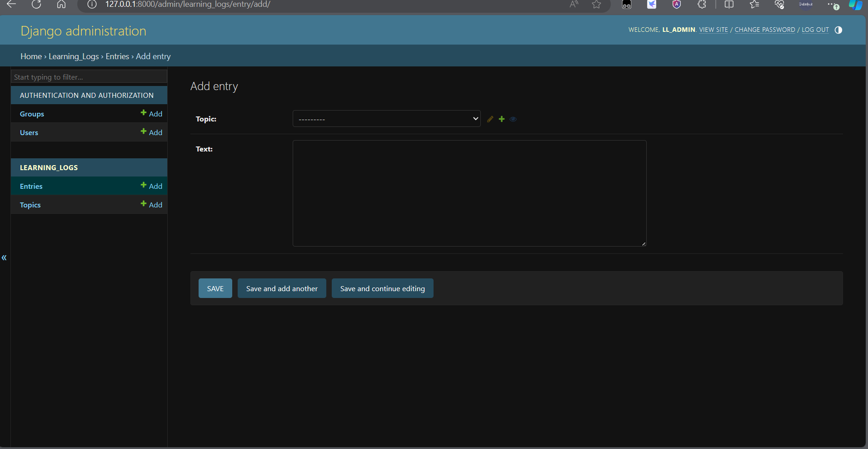Click Add link next to Entries
This screenshot has height=449, width=868.
click(151, 186)
